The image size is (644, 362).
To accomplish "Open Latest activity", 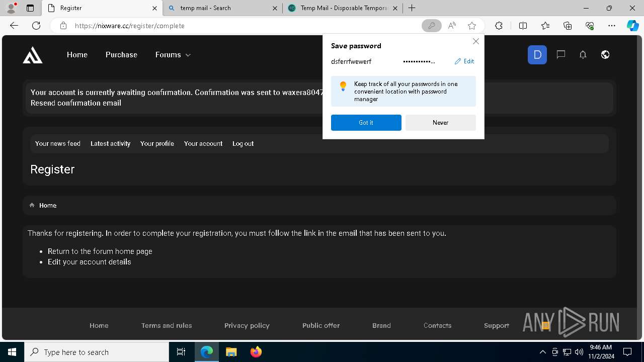I will coord(110,144).
